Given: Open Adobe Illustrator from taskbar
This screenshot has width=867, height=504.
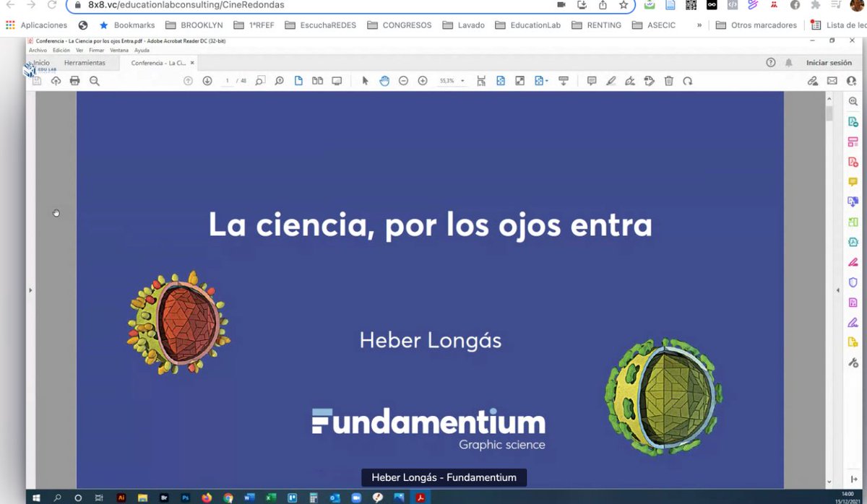Looking at the screenshot, I should coord(121,498).
